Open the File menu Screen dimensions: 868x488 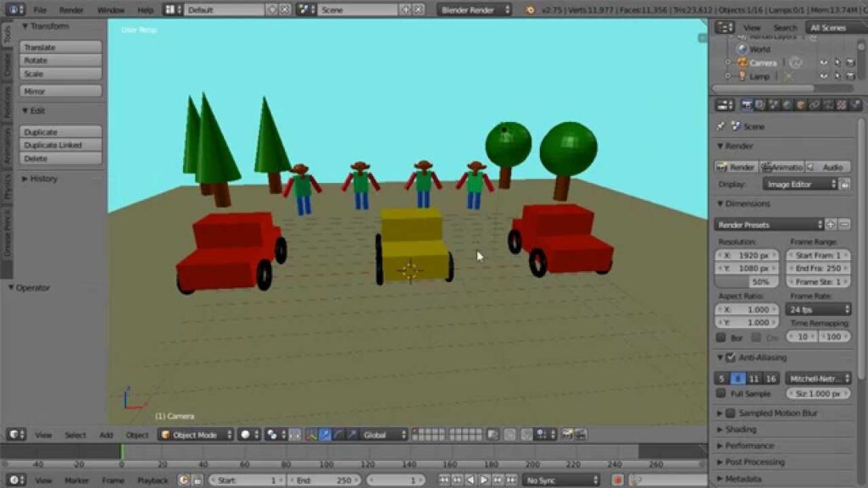[x=40, y=10]
